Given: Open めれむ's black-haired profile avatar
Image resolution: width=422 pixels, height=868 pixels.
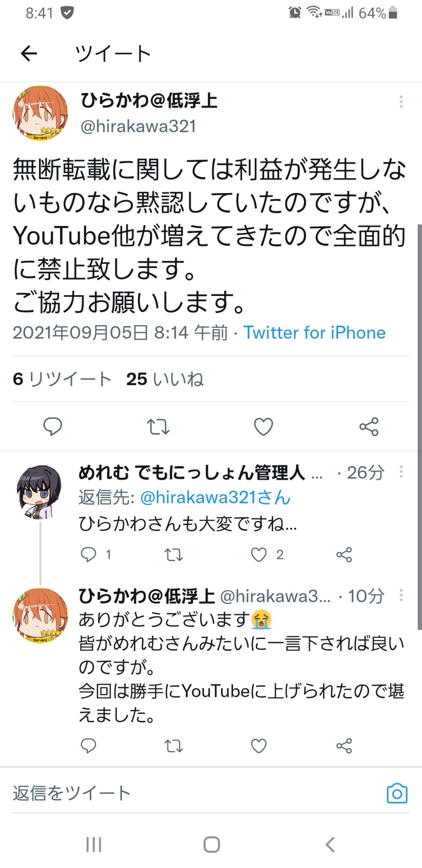Looking at the screenshot, I should click(x=39, y=492).
